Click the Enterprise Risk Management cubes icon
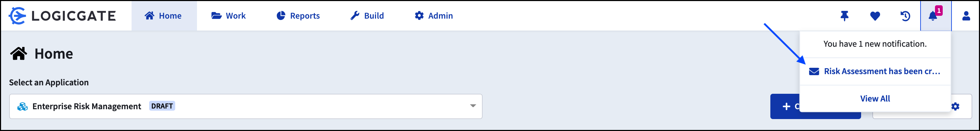Image resolution: width=980 pixels, height=131 pixels. pos(23,106)
